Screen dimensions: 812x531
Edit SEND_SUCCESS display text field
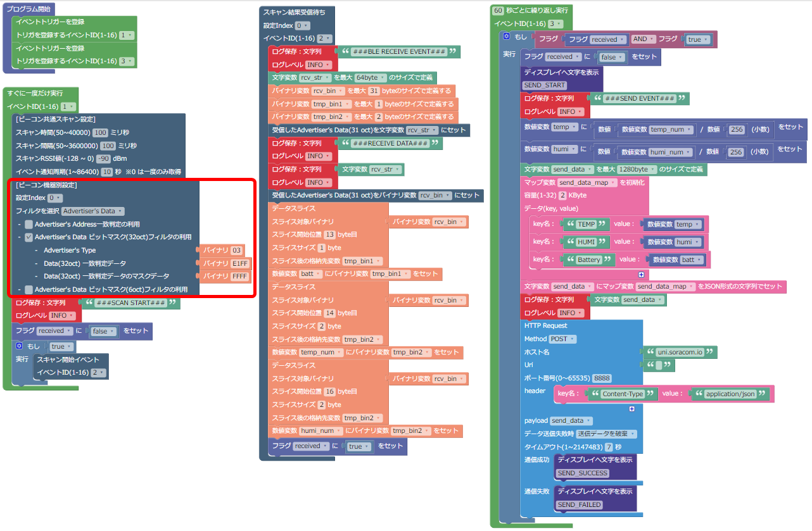(x=583, y=473)
